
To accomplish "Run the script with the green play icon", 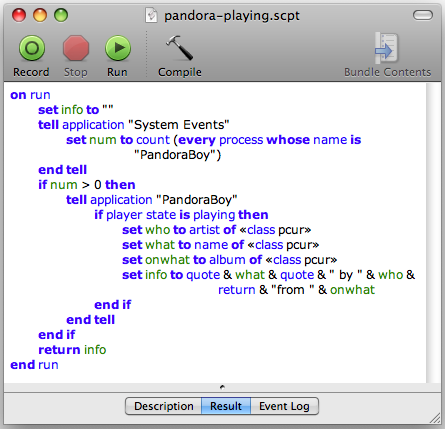I will pyautogui.click(x=118, y=48).
